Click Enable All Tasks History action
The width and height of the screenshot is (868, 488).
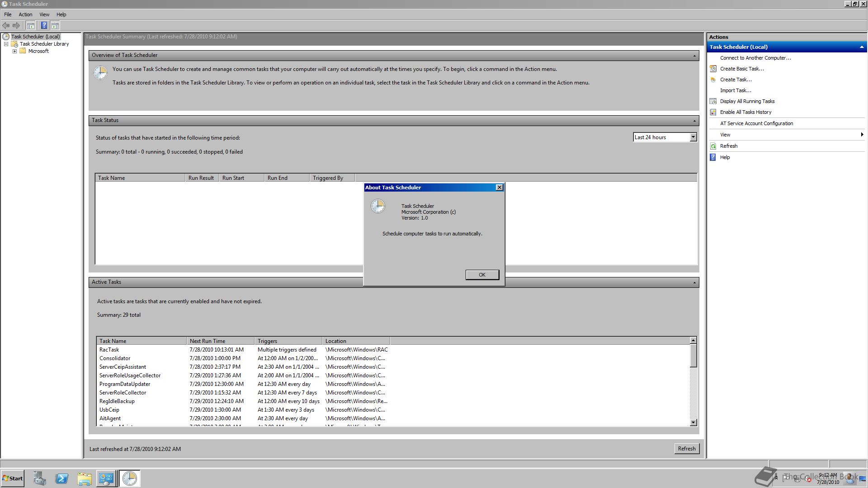pos(745,112)
